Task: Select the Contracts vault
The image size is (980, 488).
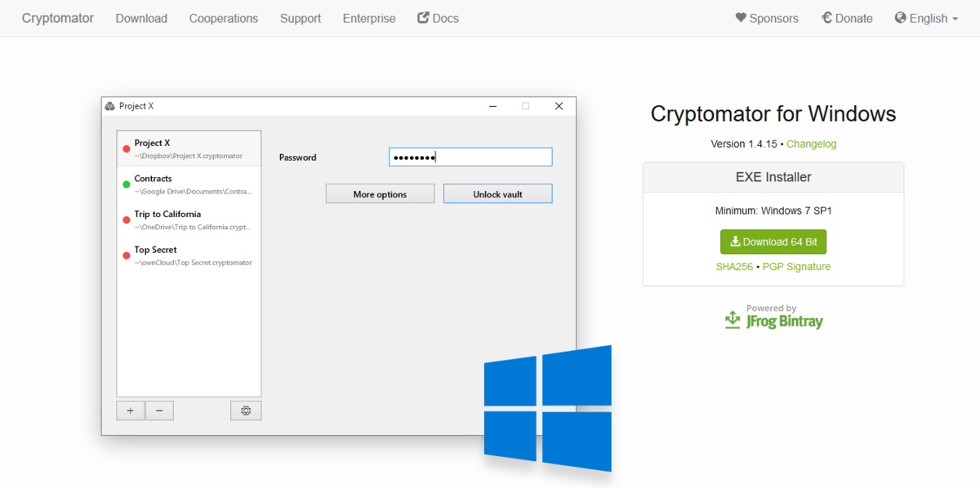Action: click(189, 184)
